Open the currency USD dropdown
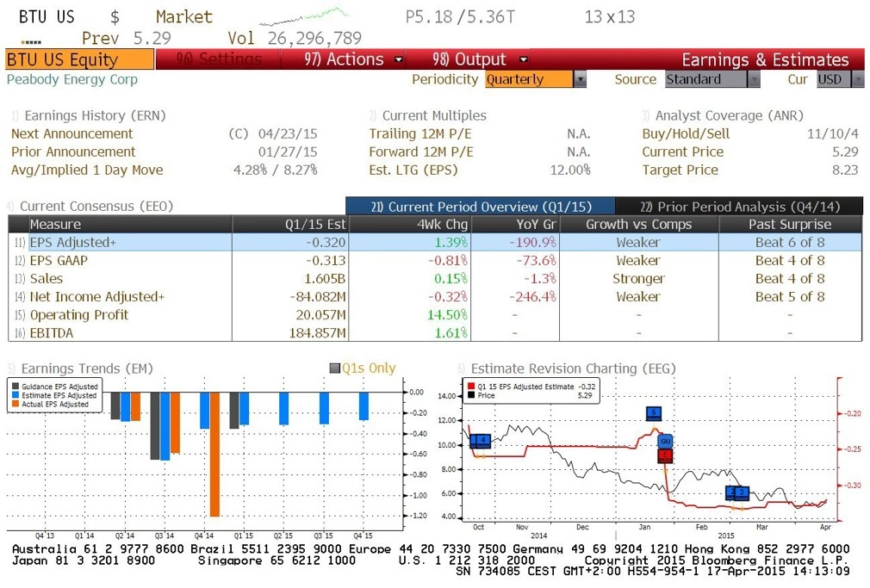The height and width of the screenshot is (588, 870). click(x=857, y=79)
